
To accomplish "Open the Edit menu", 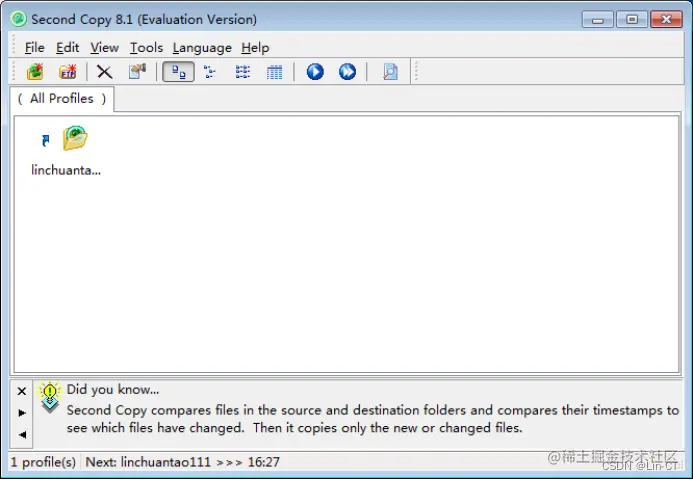I will 67,47.
